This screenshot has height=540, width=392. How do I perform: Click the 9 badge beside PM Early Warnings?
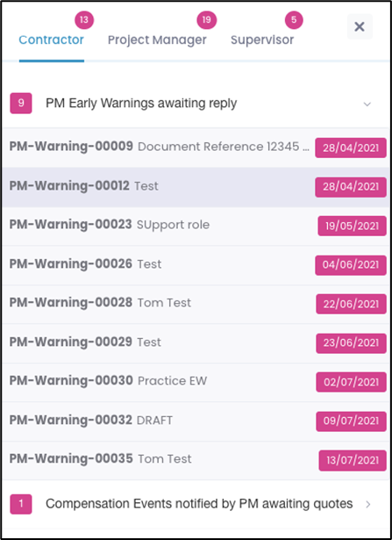click(21, 103)
